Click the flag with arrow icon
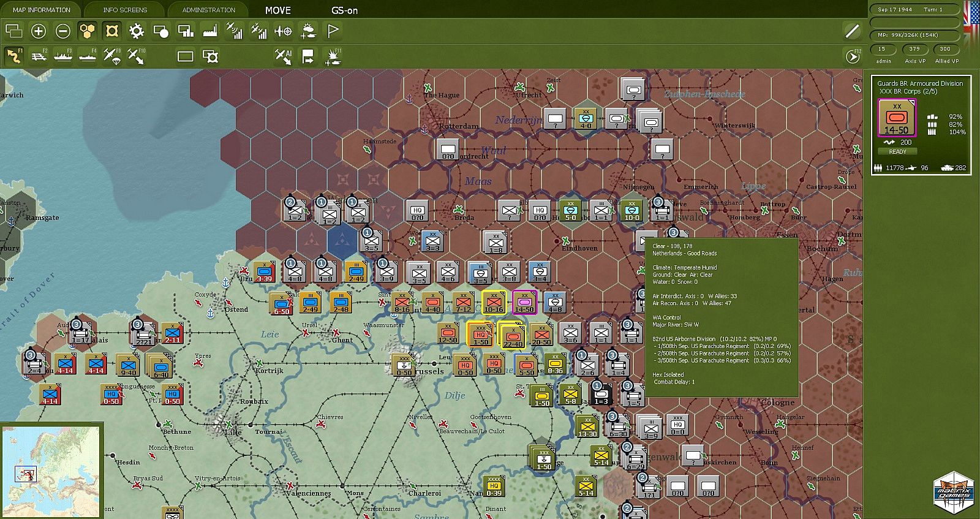Image resolution: width=980 pixels, height=519 pixels. 308,56
